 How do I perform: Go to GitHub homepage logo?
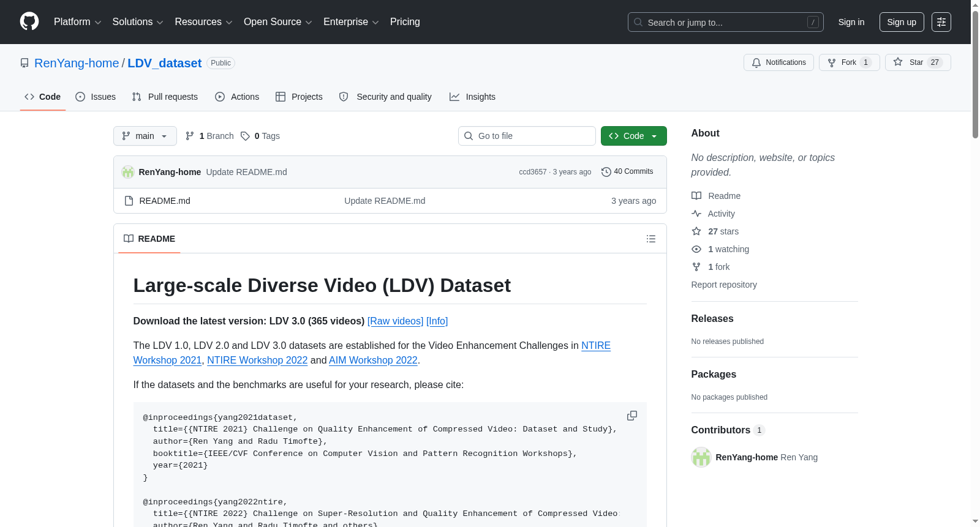click(29, 21)
